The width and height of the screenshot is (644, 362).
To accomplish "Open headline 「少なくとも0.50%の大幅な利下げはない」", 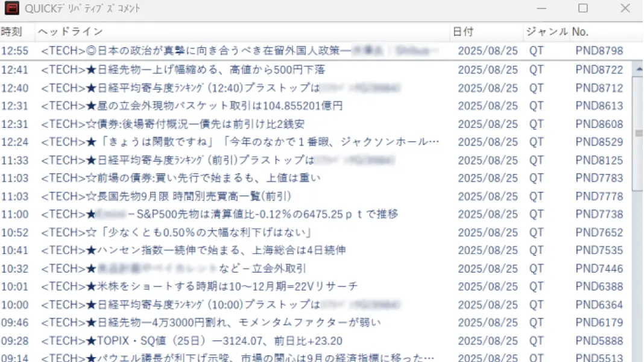I will point(176,232).
